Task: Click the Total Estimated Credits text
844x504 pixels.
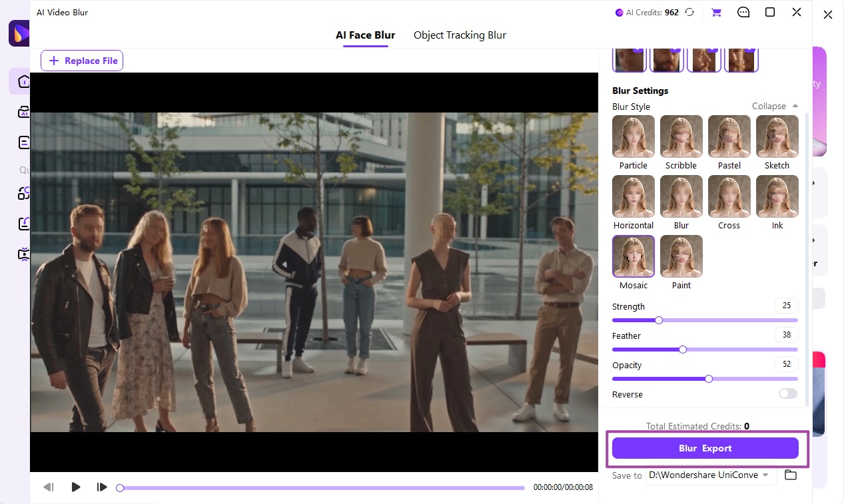Action: coord(697,426)
